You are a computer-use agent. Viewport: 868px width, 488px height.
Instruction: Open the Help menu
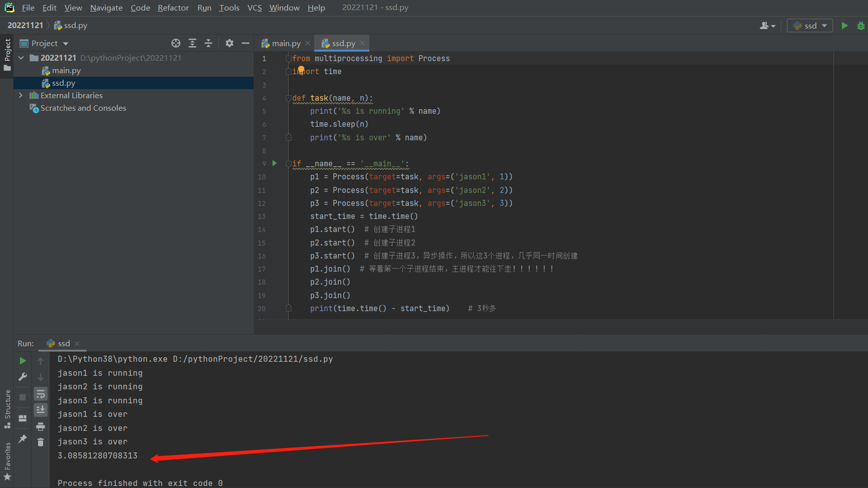(x=316, y=8)
